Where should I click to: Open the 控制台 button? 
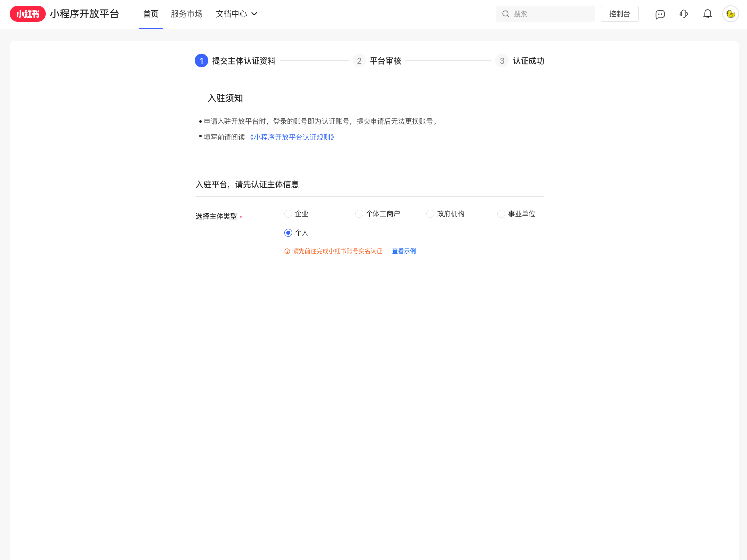coord(619,14)
